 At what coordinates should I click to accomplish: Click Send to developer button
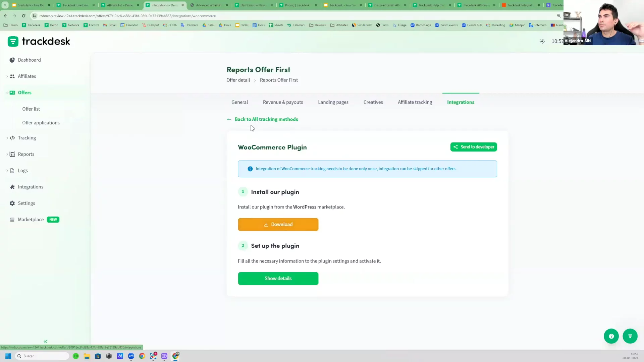point(473,147)
